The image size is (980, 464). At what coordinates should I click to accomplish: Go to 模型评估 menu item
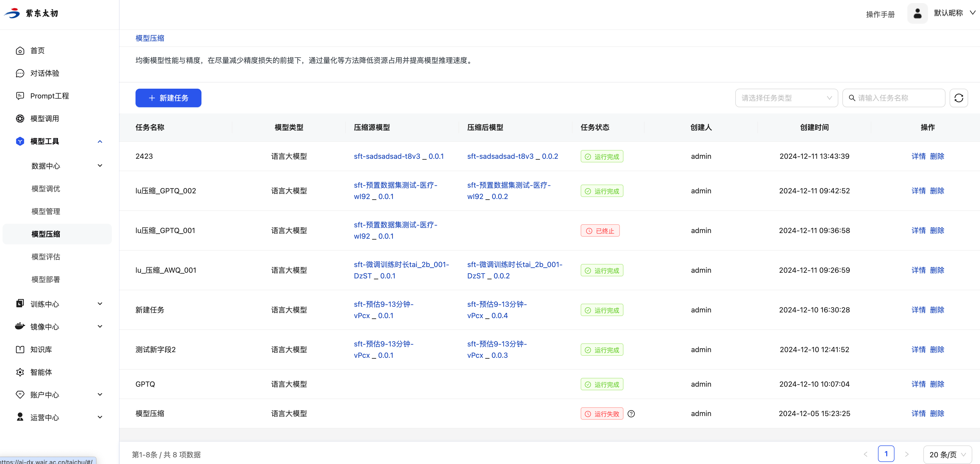click(x=46, y=256)
